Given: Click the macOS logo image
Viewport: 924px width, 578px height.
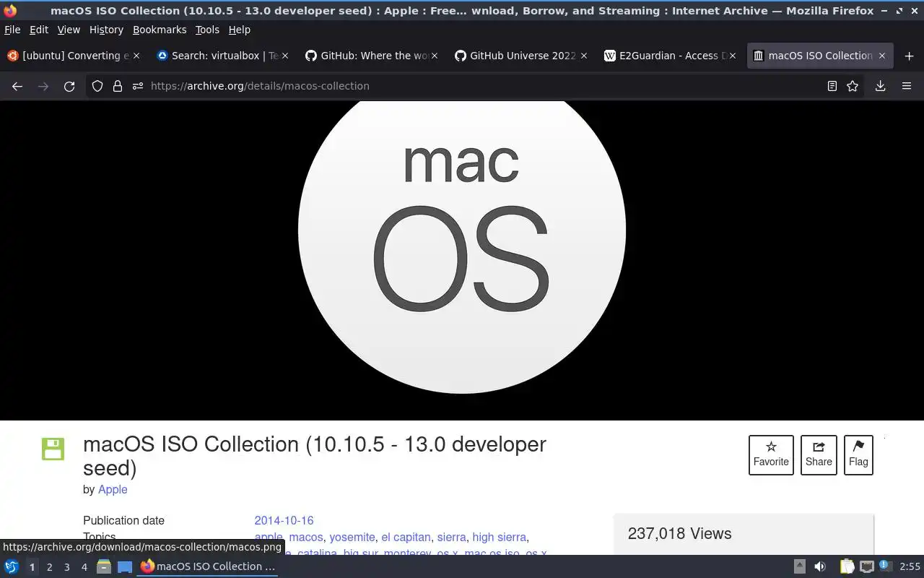Looking at the screenshot, I should coord(462,247).
